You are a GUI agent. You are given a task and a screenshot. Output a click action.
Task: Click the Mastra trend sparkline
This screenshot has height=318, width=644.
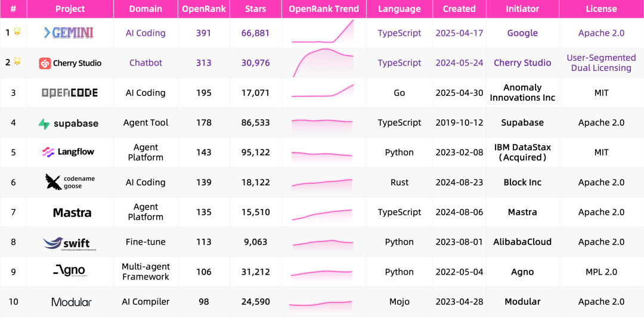[323, 215]
